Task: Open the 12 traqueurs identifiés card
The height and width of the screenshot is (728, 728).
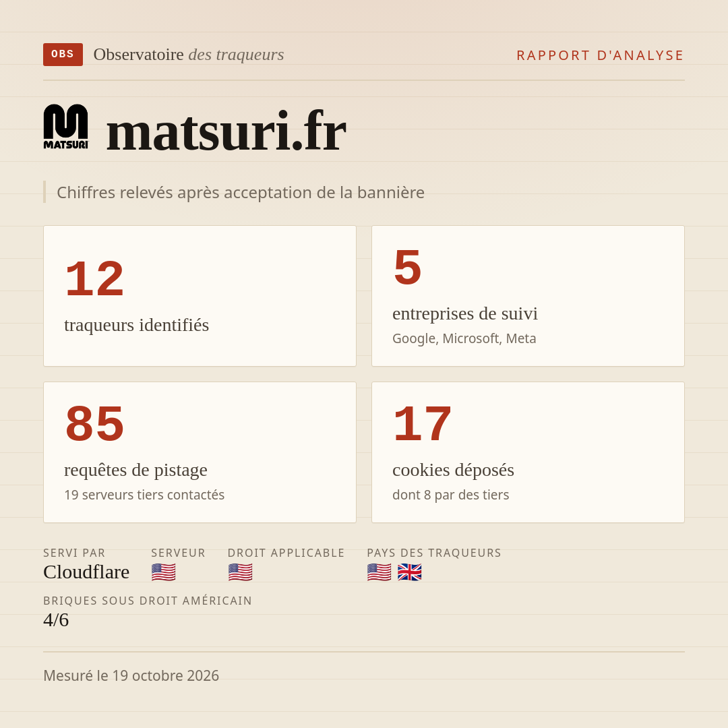Action: (x=200, y=296)
